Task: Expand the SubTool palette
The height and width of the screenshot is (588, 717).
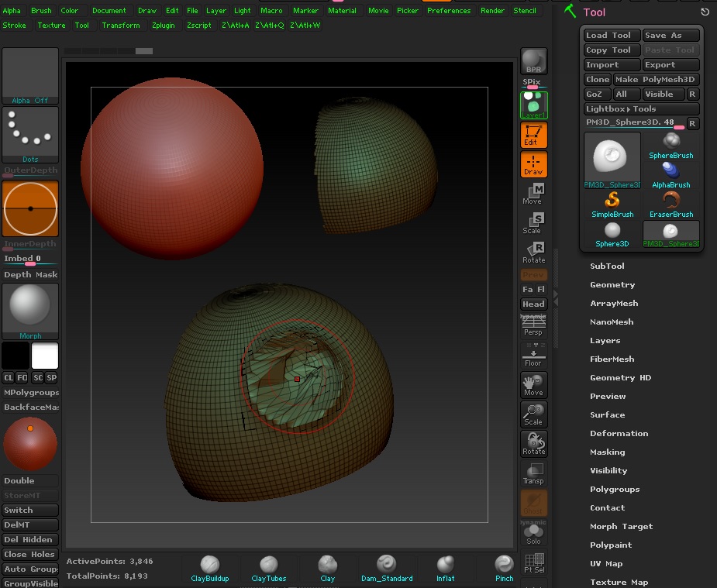Action: pos(607,266)
